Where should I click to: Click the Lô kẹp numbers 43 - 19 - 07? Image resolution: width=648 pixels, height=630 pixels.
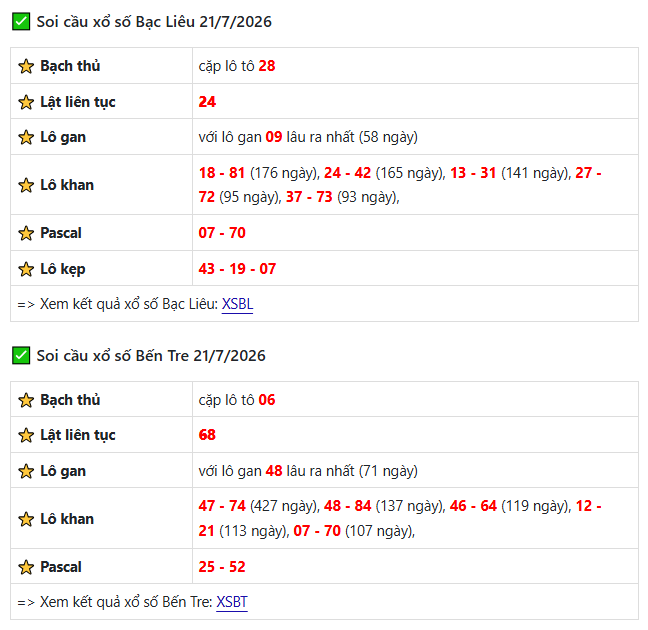pyautogui.click(x=237, y=269)
